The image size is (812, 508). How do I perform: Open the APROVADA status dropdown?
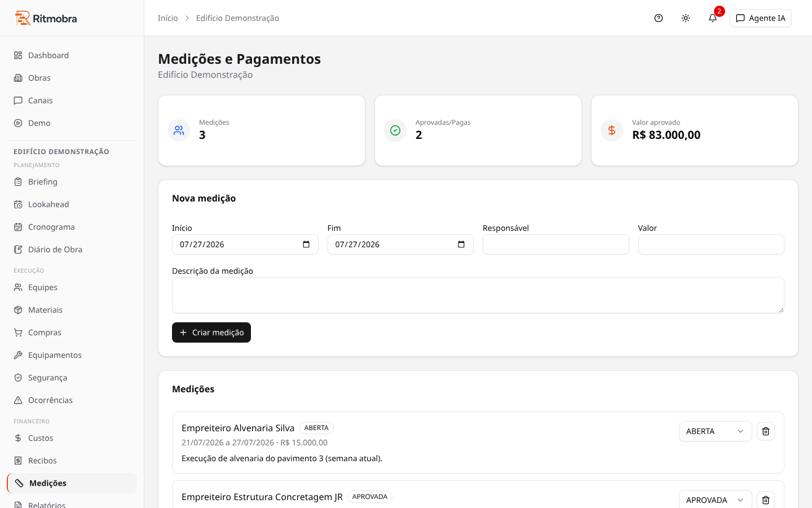(x=716, y=500)
